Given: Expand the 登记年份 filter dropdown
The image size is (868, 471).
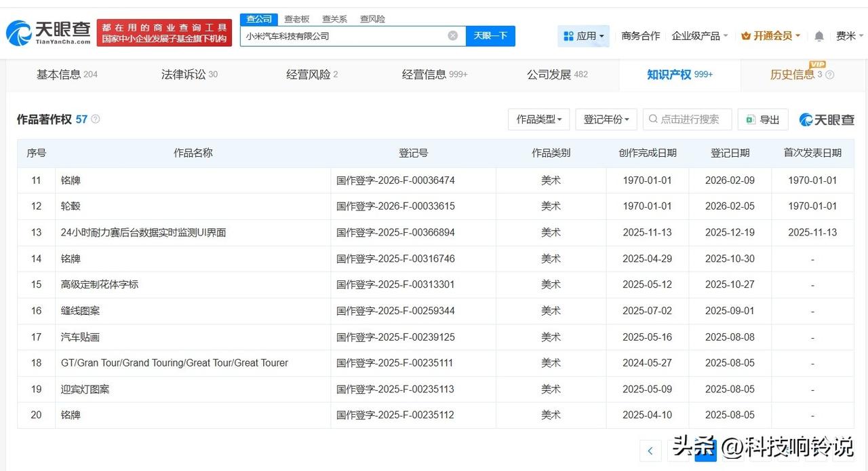Looking at the screenshot, I should pyautogui.click(x=606, y=119).
